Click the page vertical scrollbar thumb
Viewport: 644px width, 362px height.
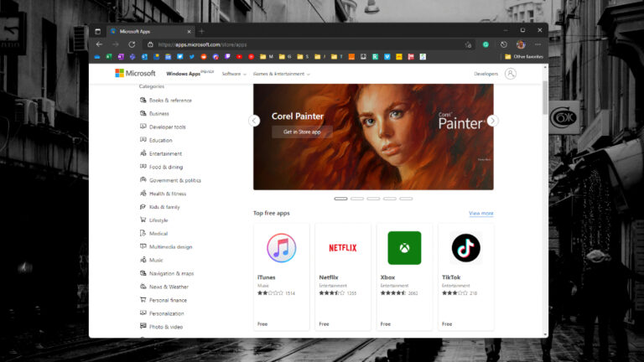pyautogui.click(x=545, y=98)
